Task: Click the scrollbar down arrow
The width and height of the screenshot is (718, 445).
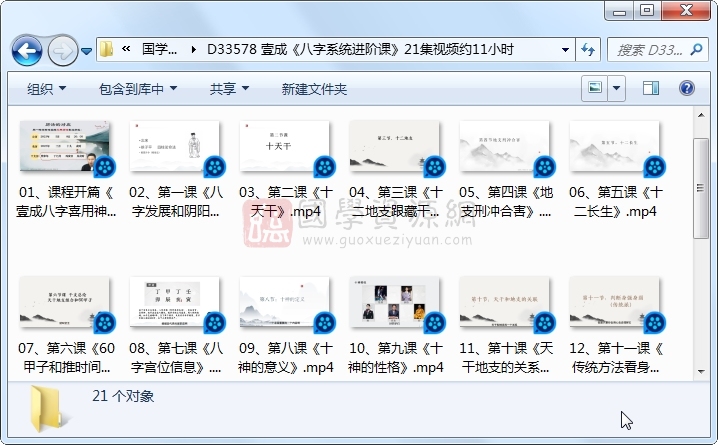Action: [701, 371]
